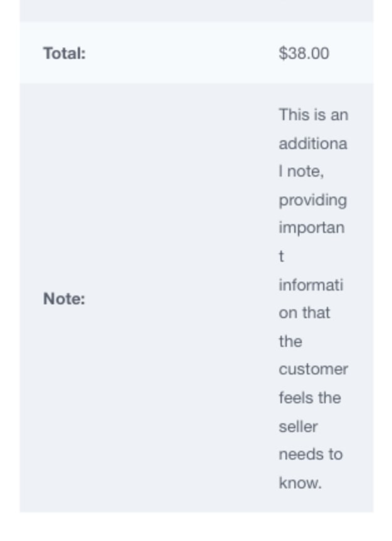The width and height of the screenshot is (392, 541).
Task: Select the word 'customer' in the note
Action: point(313,369)
